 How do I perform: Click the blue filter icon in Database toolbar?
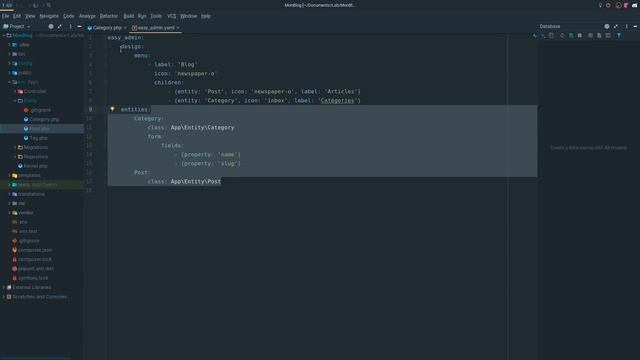619,36
